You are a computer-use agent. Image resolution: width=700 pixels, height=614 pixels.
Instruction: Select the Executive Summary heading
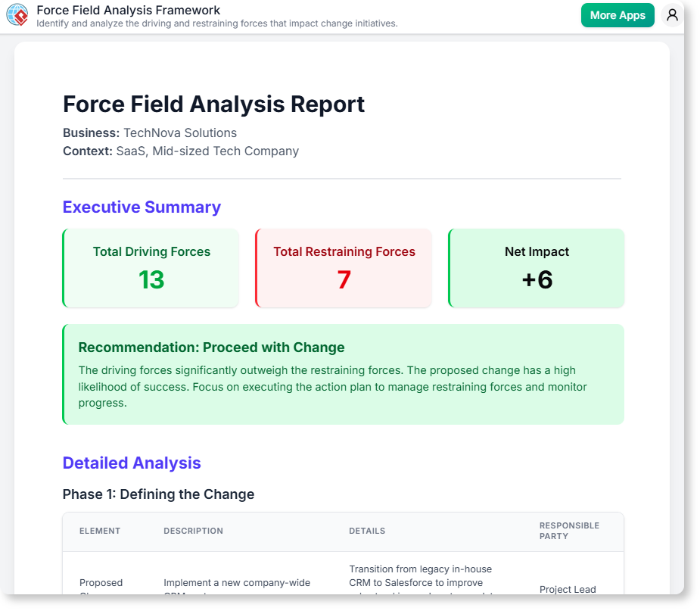142,207
